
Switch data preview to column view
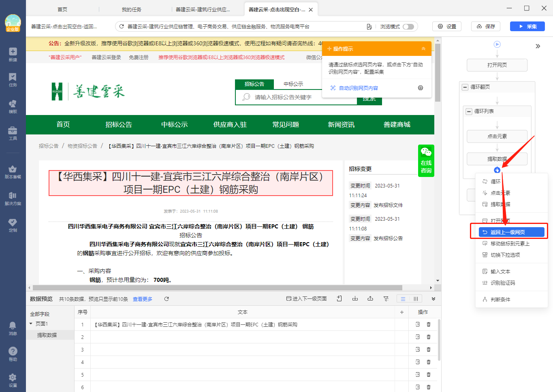point(416,299)
